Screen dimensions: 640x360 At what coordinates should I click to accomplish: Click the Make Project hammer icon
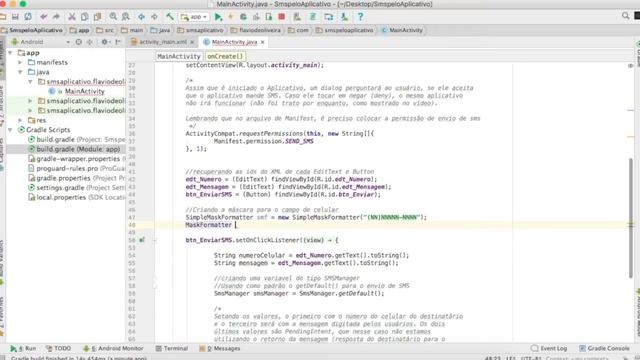click(170, 17)
